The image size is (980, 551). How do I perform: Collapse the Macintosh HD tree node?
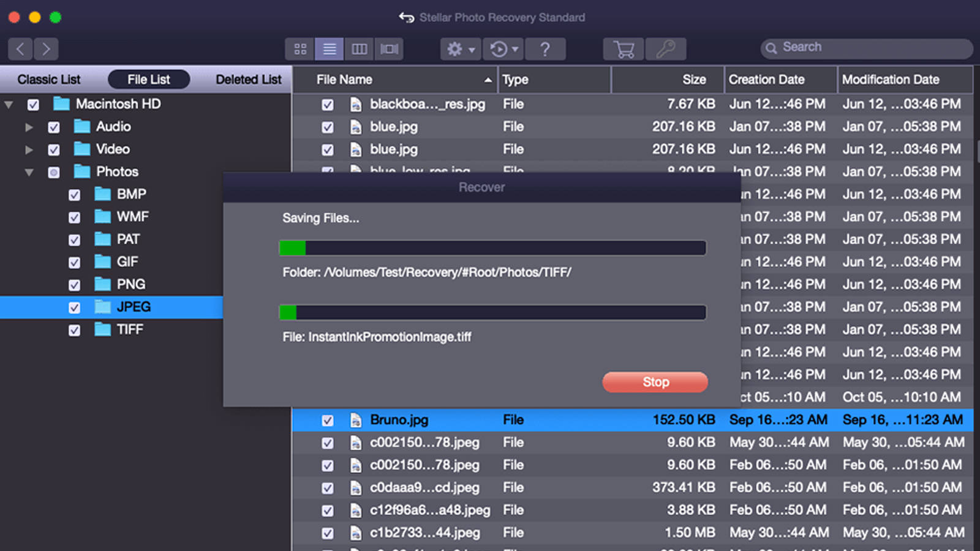[x=9, y=105]
